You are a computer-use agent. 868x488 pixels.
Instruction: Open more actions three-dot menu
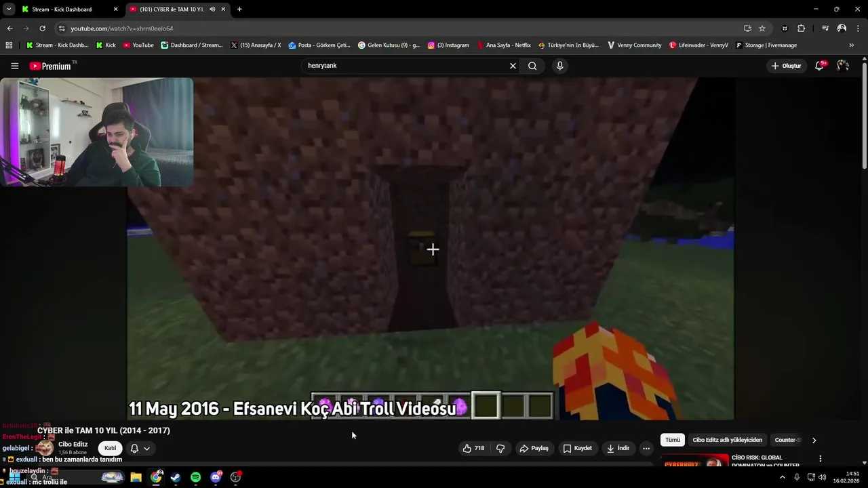646,448
